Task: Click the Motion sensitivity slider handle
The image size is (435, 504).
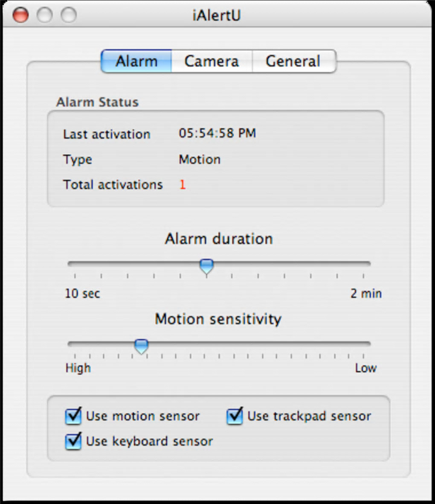Action: pyautogui.click(x=141, y=346)
